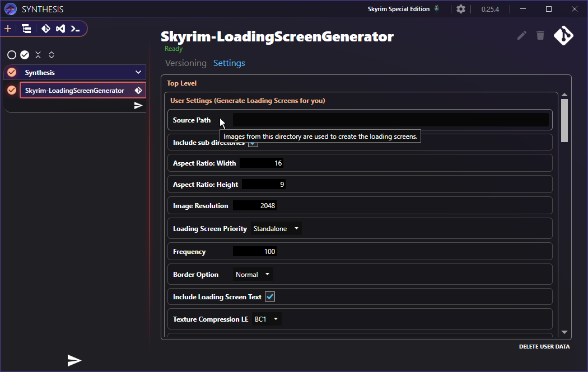Viewport: 588px width, 372px height.
Task: Click DELETE USER DATA button
Action: pyautogui.click(x=544, y=346)
